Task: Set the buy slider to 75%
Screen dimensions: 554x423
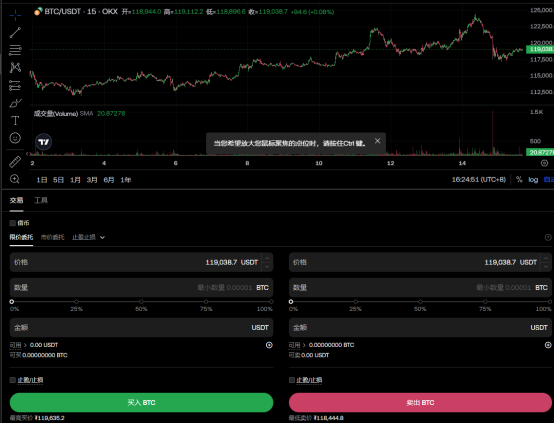Action: [x=206, y=302]
